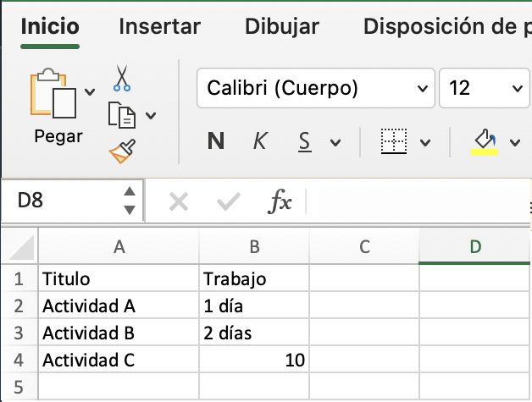
Task: Open the Insertar ribbon tab
Action: tap(159, 26)
